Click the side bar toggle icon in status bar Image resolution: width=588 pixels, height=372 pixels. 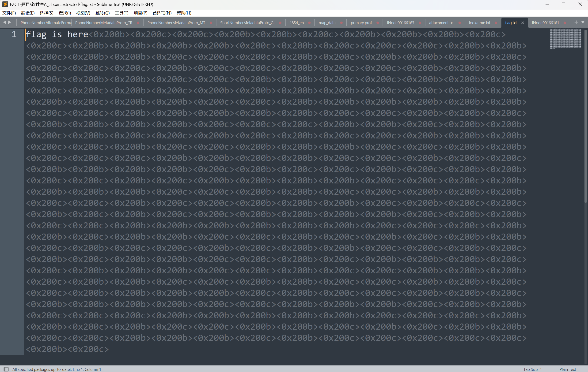tap(6, 369)
